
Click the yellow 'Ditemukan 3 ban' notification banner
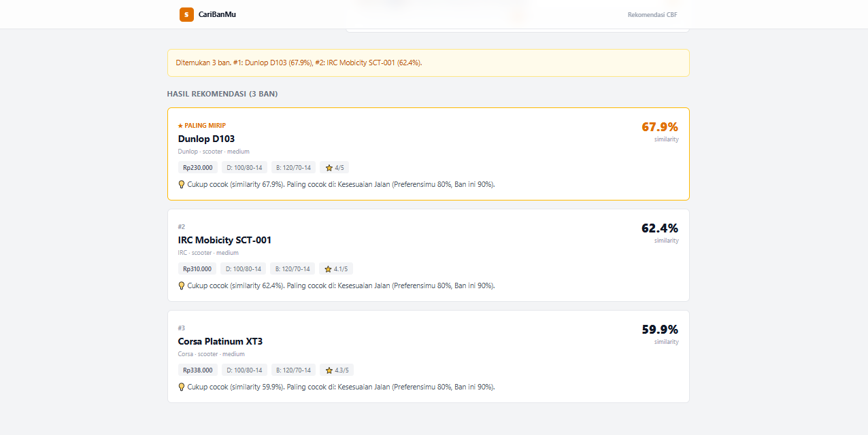click(x=429, y=63)
